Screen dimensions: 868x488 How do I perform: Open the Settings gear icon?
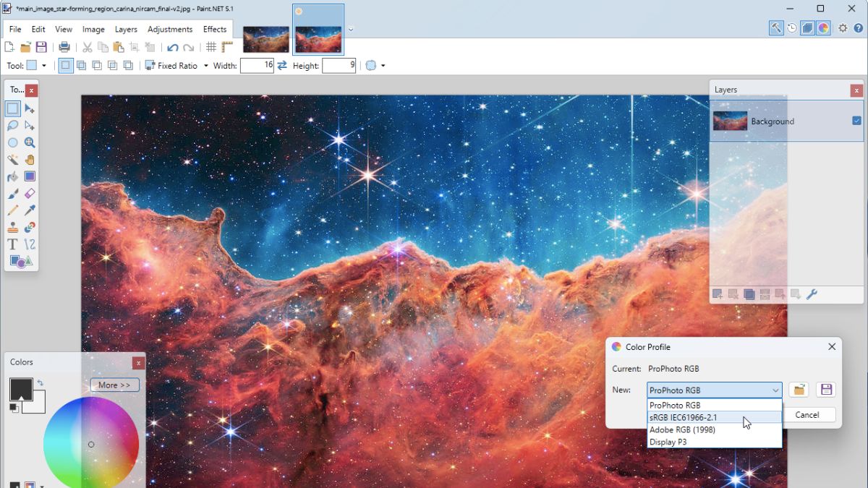tap(843, 28)
